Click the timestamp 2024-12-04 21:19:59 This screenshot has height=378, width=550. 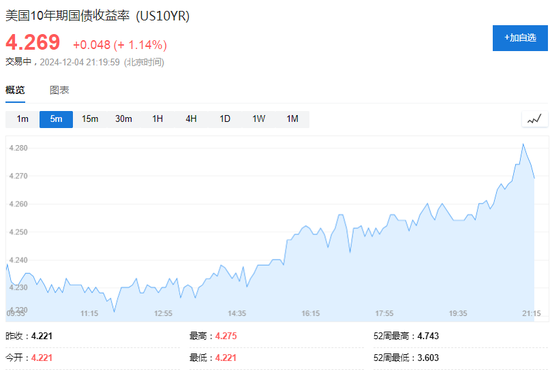(80, 62)
